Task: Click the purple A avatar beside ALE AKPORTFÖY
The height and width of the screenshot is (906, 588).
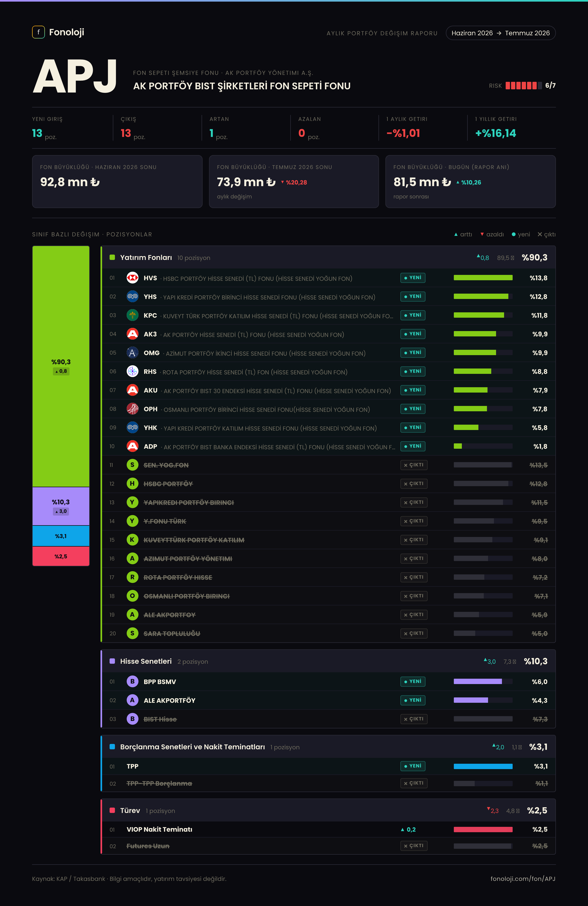Action: 132,700
